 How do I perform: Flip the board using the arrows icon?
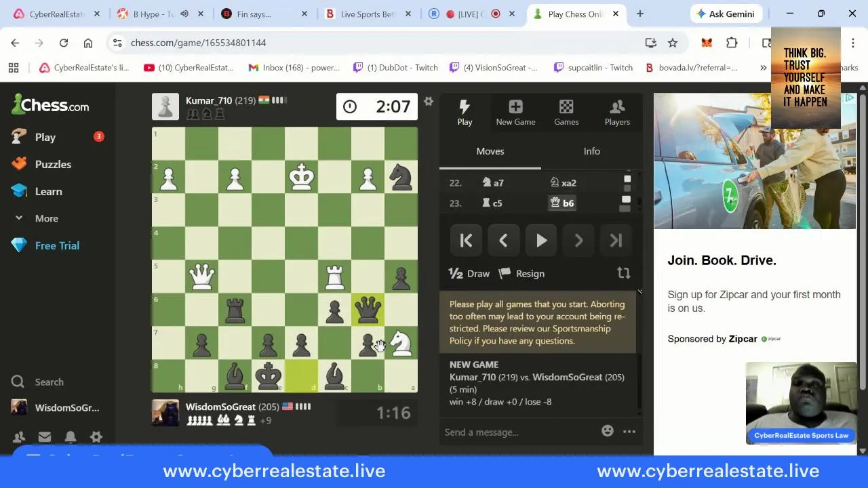(623, 273)
